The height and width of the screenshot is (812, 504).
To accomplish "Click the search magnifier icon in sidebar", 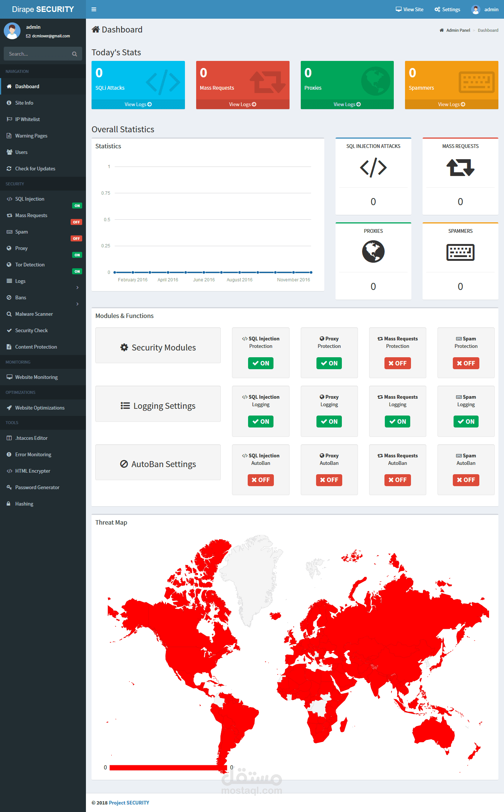I will (x=74, y=54).
